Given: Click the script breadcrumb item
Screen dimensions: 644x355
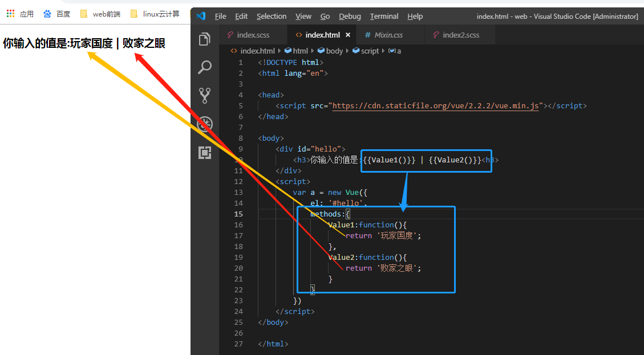Looking at the screenshot, I should [x=366, y=51].
